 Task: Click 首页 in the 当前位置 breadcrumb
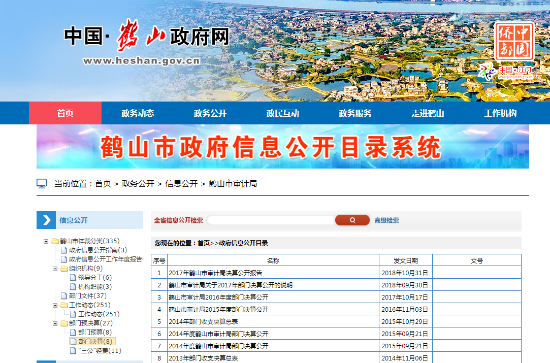pyautogui.click(x=103, y=183)
